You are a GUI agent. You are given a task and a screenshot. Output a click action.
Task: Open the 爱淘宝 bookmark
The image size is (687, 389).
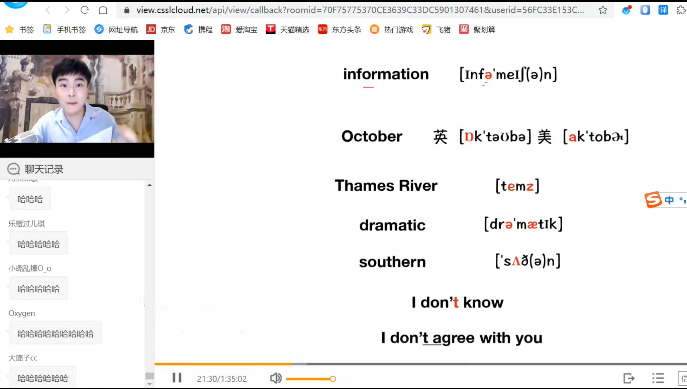tap(239, 29)
